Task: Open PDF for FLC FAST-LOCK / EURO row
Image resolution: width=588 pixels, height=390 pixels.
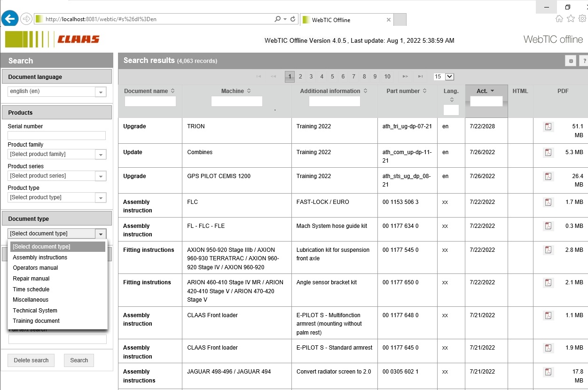Action: tap(548, 202)
